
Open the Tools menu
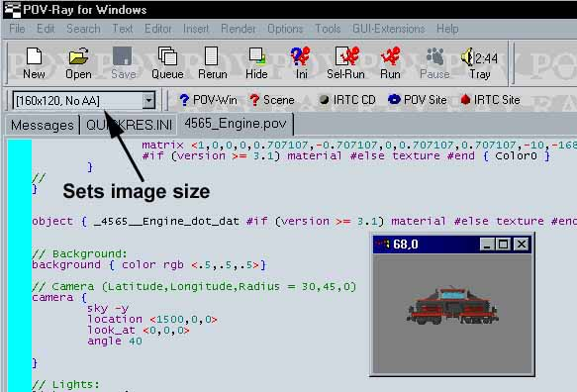(328, 29)
